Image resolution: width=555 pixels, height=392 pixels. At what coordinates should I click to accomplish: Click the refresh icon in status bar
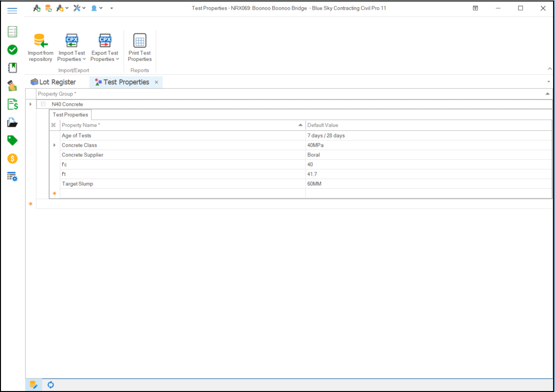click(51, 385)
